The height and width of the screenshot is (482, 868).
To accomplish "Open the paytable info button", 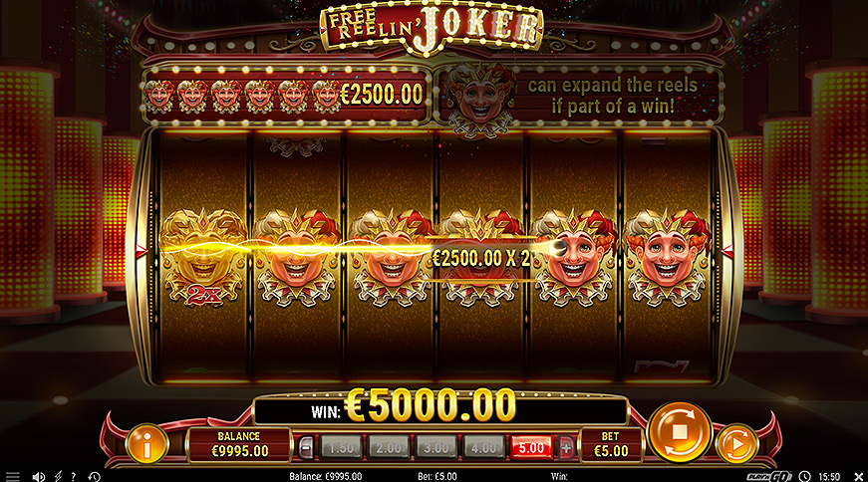I will click(146, 443).
